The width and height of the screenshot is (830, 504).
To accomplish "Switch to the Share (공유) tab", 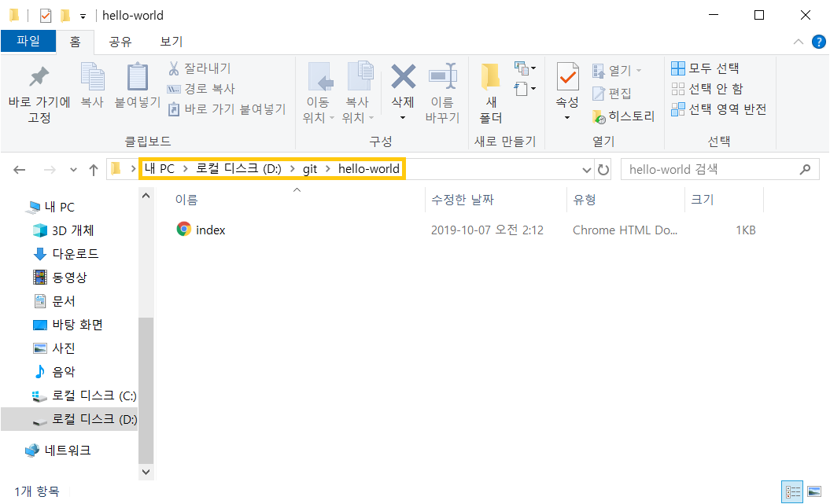I will 120,42.
